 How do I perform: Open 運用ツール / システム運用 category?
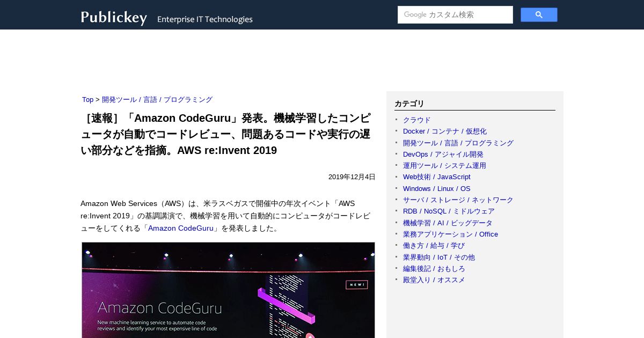[444, 166]
